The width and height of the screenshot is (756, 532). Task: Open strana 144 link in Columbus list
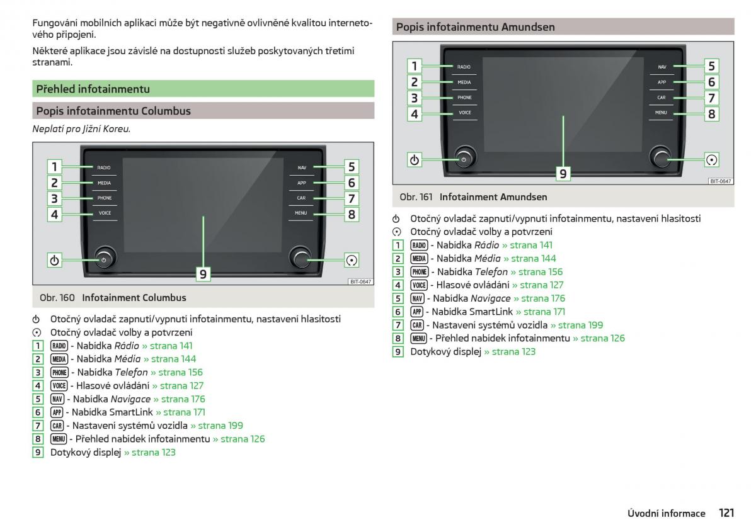tap(169, 359)
